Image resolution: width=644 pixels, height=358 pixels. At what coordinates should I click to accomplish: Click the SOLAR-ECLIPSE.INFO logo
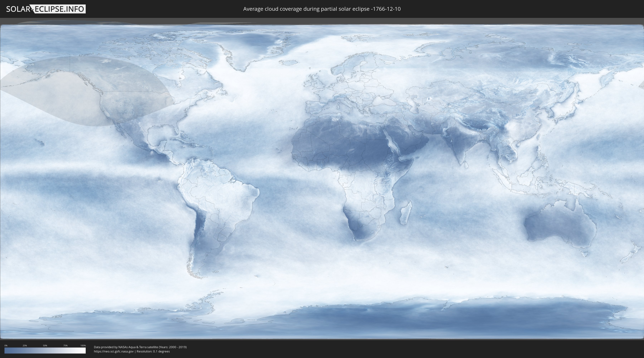tap(46, 9)
